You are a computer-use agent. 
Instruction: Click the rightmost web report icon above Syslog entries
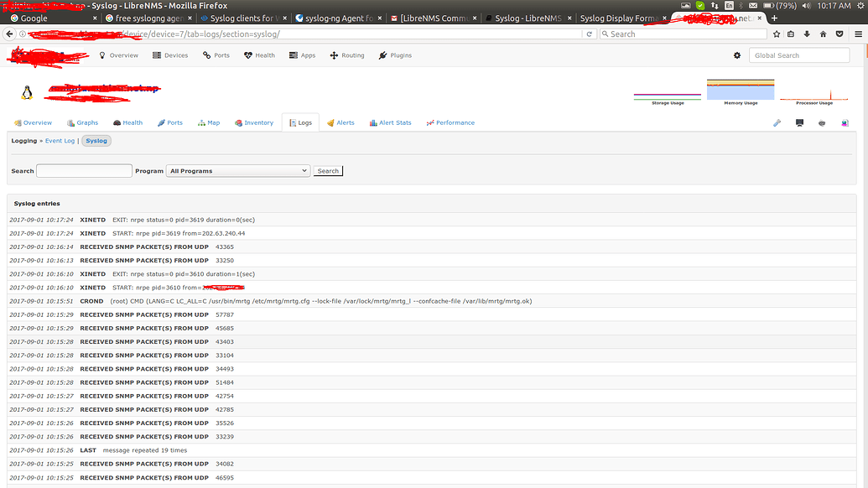point(845,122)
